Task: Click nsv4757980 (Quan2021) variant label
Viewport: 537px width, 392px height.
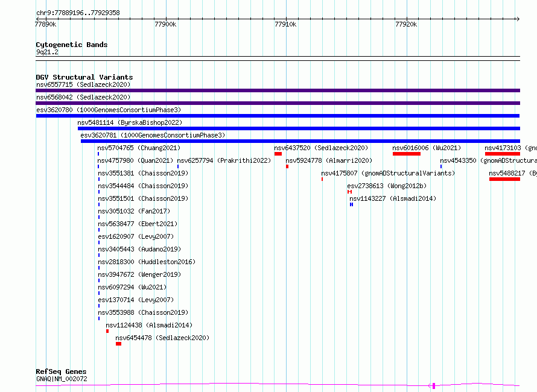Action: click(x=135, y=160)
